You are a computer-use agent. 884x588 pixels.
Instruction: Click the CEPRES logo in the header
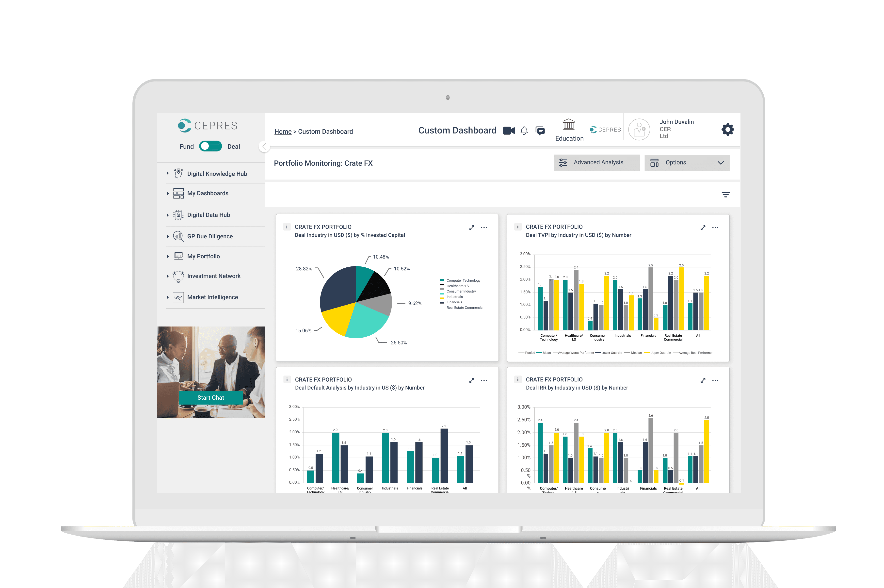605,129
